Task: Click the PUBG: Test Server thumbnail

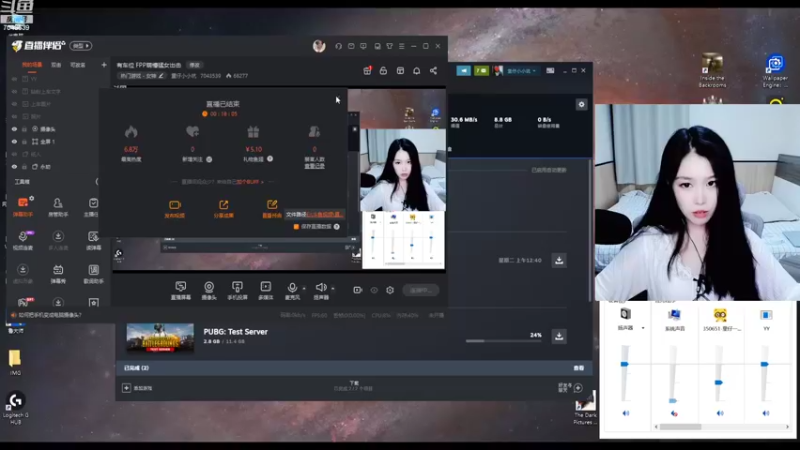Action: [160, 337]
